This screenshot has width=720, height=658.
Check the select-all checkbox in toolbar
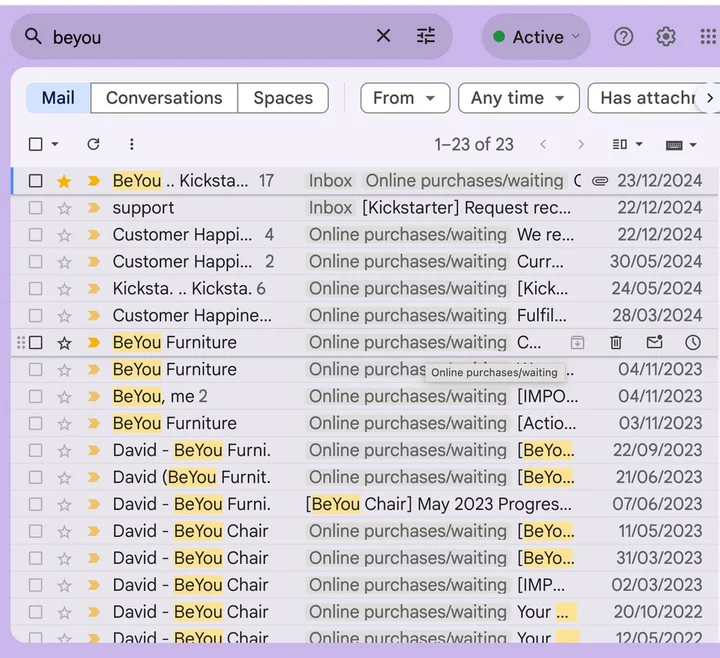36,144
